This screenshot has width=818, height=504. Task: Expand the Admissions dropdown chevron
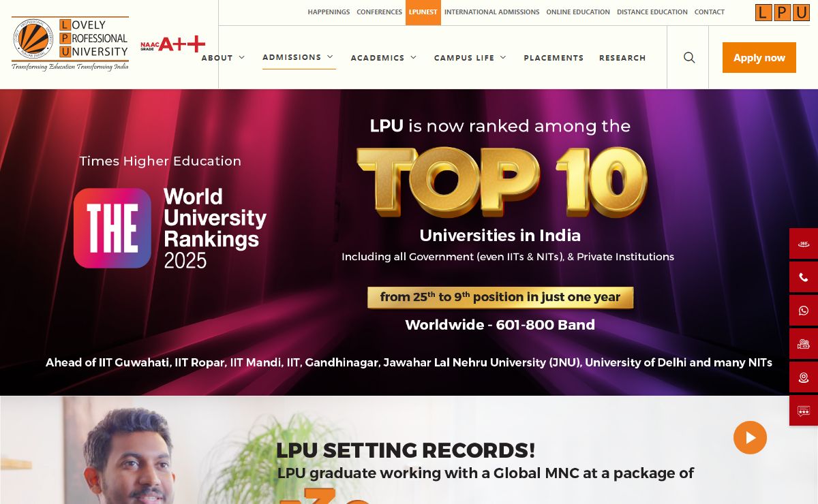tap(330, 57)
